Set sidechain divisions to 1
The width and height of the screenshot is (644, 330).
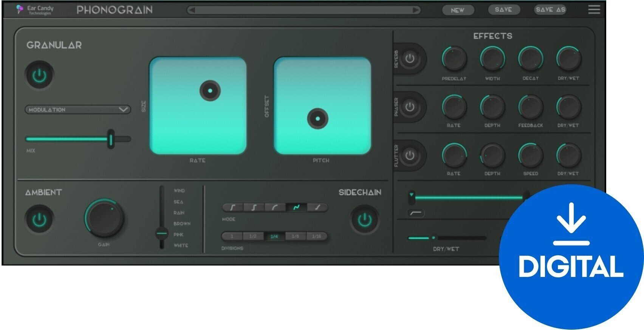[x=232, y=237]
